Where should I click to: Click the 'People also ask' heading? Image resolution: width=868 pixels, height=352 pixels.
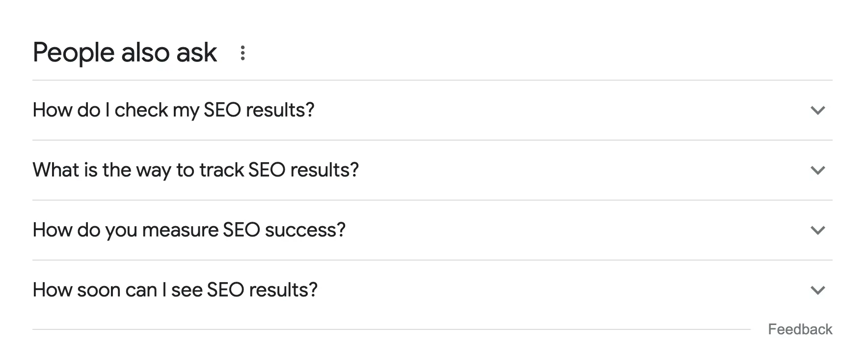(x=125, y=53)
